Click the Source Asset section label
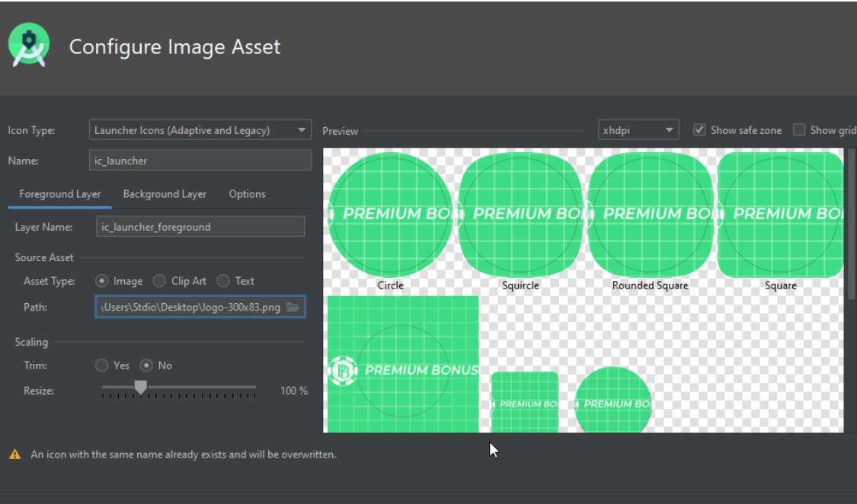 tap(43, 257)
